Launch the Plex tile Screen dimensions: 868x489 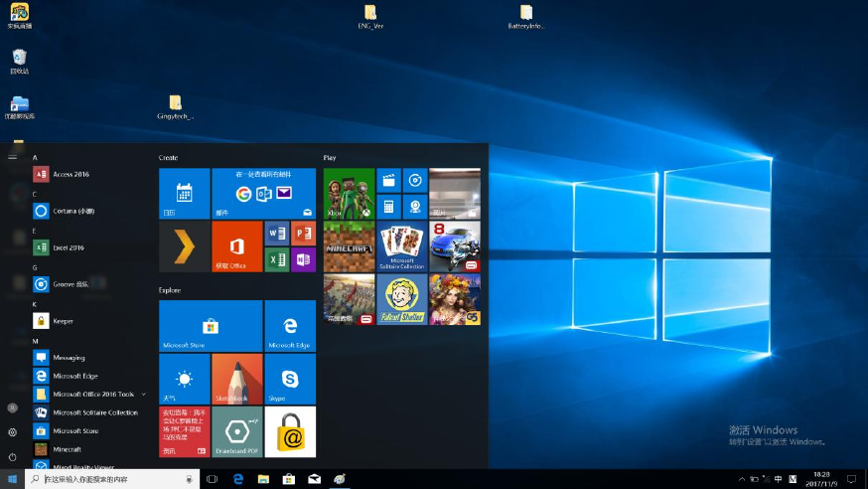coord(184,246)
